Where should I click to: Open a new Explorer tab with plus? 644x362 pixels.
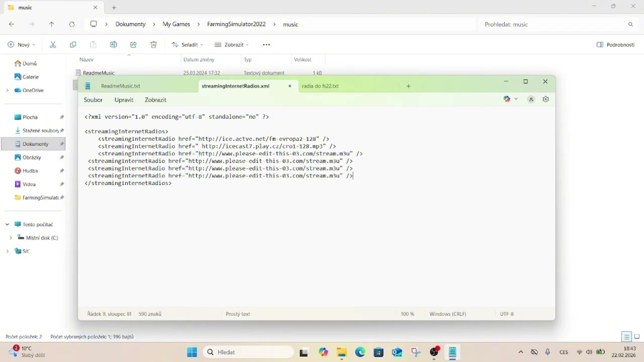coord(114,8)
